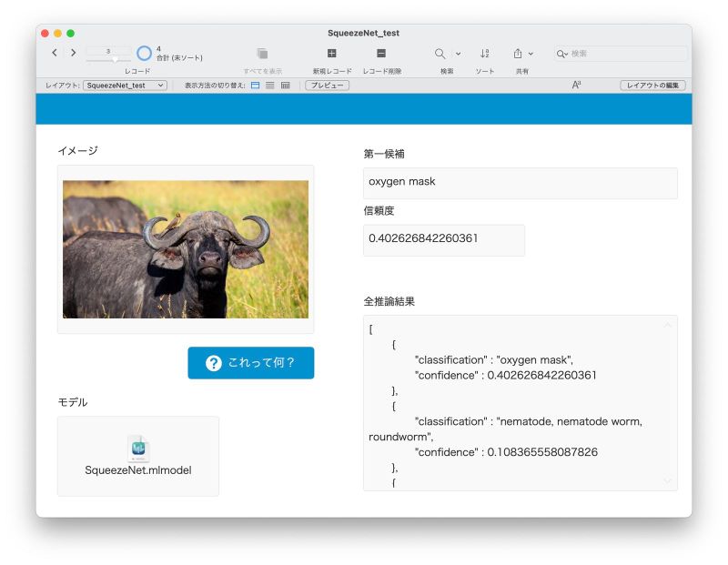Click the プレビュー button
This screenshot has height=565, width=728.
328,86
